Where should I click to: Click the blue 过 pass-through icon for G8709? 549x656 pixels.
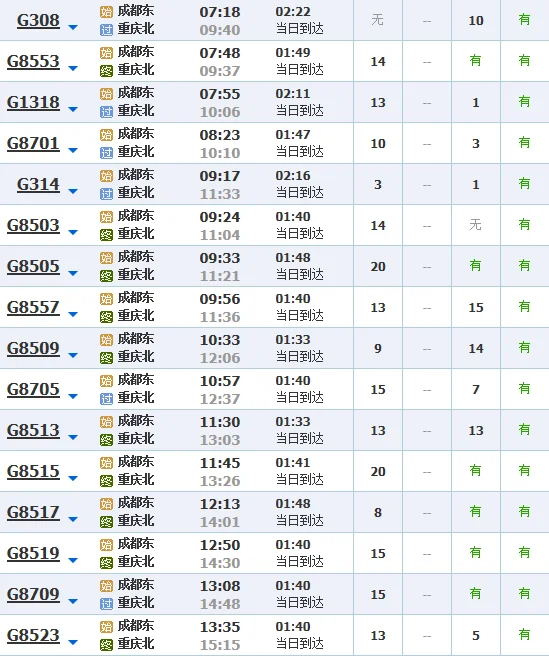[106, 604]
